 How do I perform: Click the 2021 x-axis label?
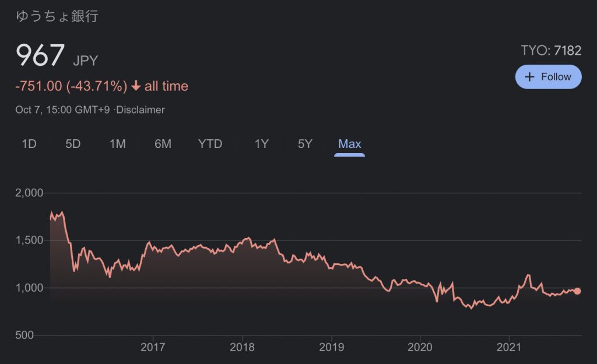[x=509, y=348]
